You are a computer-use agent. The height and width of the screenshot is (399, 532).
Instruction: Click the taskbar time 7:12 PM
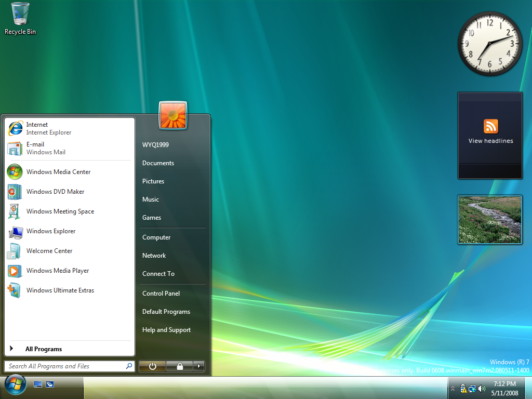click(x=504, y=384)
